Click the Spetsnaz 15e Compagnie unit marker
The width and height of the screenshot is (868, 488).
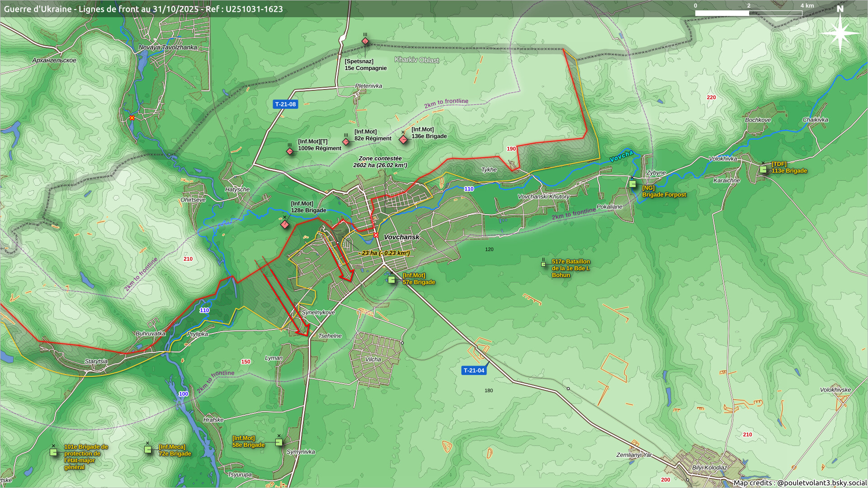[x=365, y=42]
